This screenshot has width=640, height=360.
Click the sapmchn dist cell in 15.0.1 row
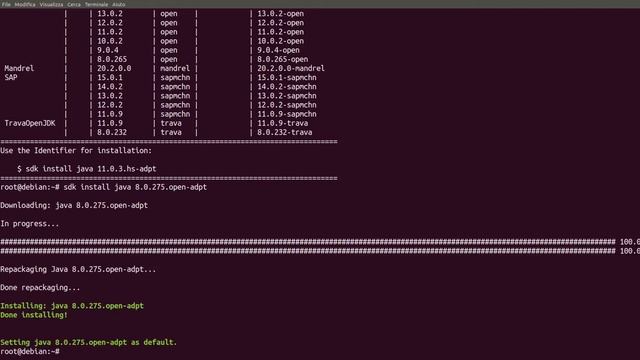tap(175, 78)
